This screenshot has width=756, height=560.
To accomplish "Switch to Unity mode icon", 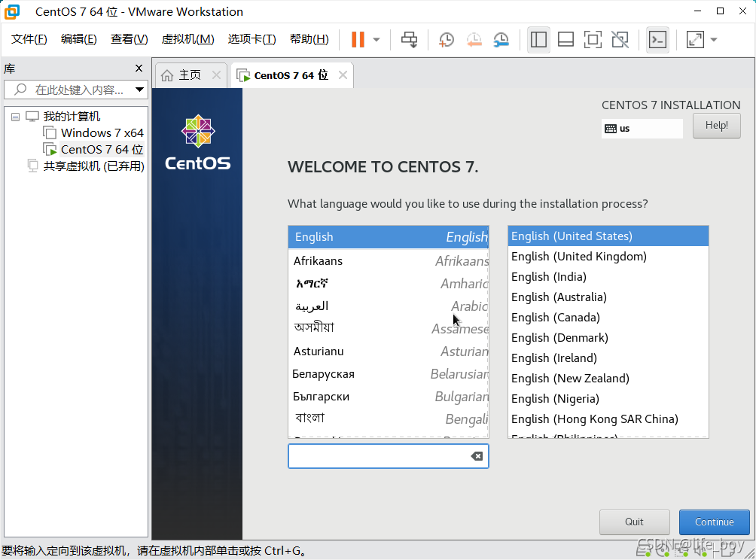I will pyautogui.click(x=620, y=40).
